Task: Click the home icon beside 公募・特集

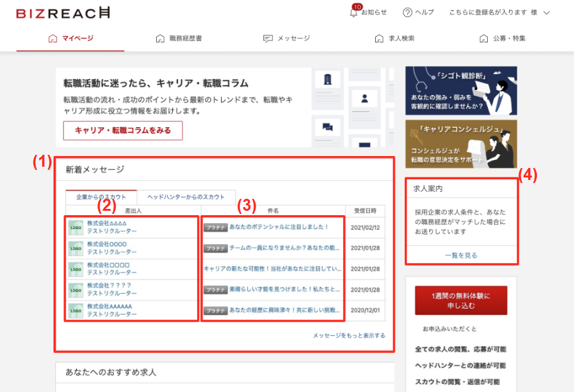Action: pyautogui.click(x=483, y=38)
